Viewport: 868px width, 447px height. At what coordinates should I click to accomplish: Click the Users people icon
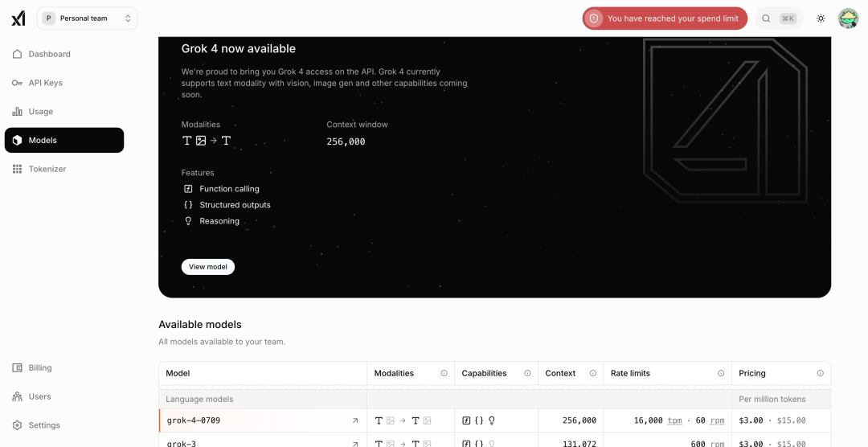(x=17, y=396)
